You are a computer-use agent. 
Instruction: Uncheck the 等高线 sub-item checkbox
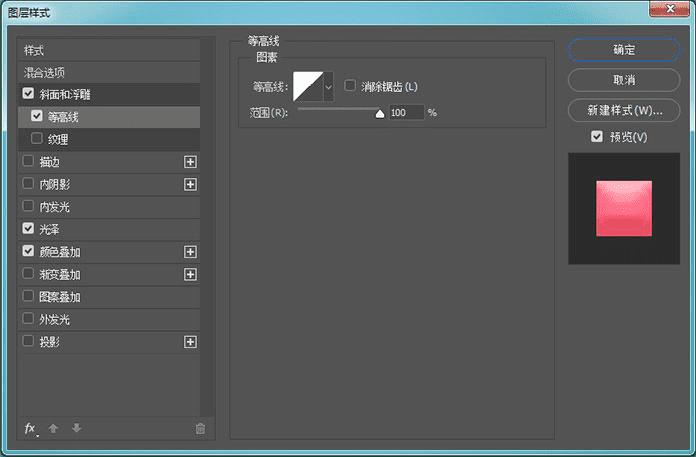point(37,116)
